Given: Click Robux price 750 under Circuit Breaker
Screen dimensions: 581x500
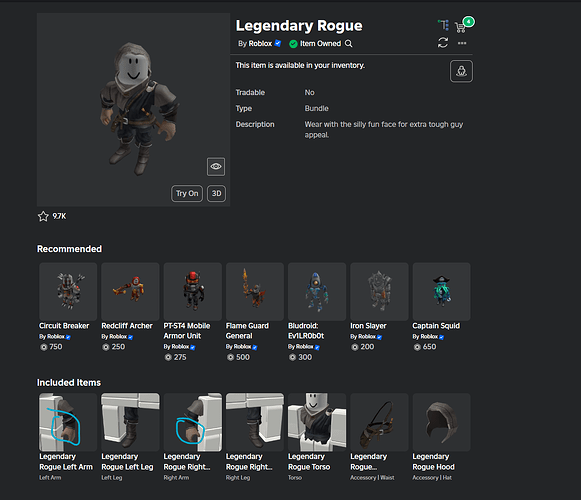Looking at the screenshot, I should (x=56, y=347).
